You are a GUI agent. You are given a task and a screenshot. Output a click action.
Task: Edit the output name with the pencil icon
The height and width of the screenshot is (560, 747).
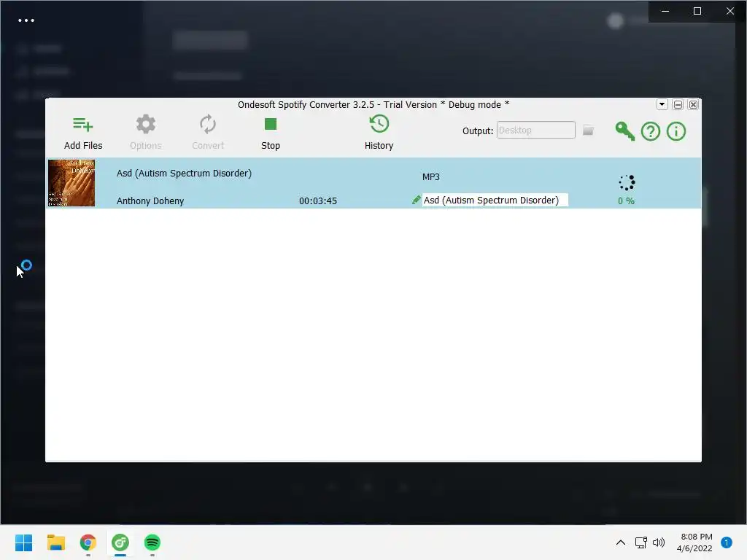tap(416, 200)
